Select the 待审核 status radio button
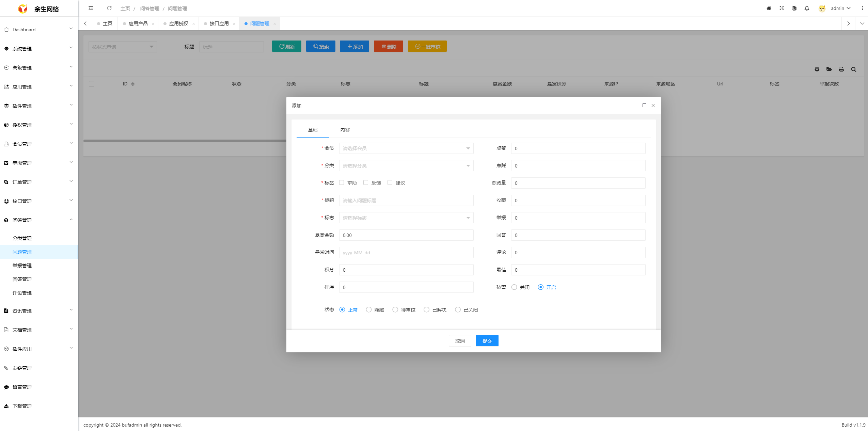868x431 pixels. [x=395, y=309]
